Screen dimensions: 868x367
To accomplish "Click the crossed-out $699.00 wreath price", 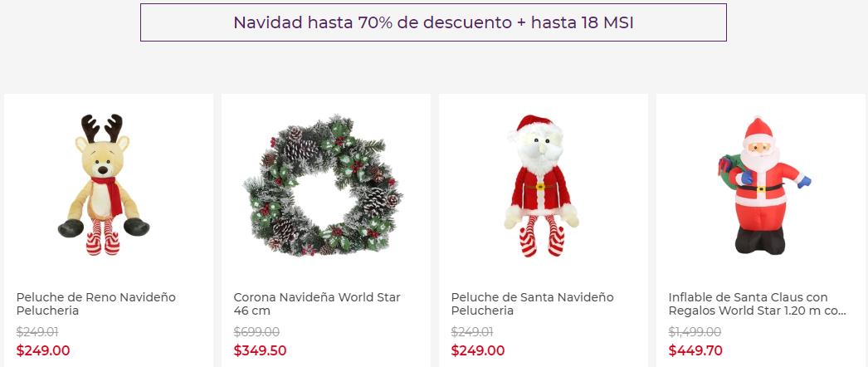I will 256,332.
